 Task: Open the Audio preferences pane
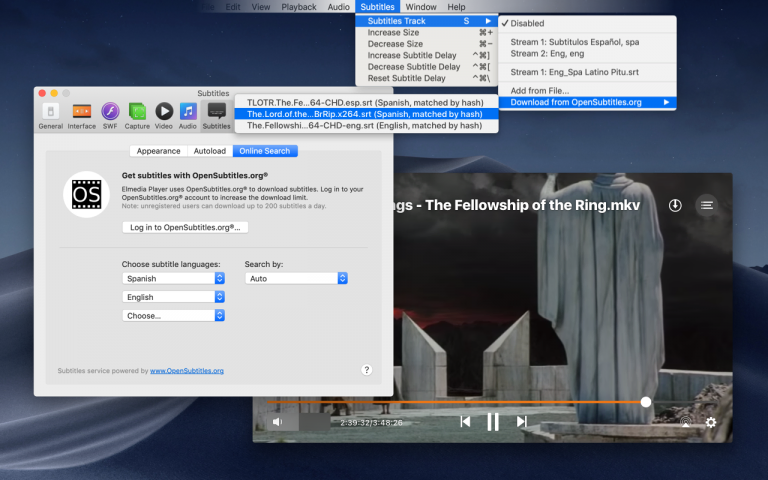(x=188, y=116)
